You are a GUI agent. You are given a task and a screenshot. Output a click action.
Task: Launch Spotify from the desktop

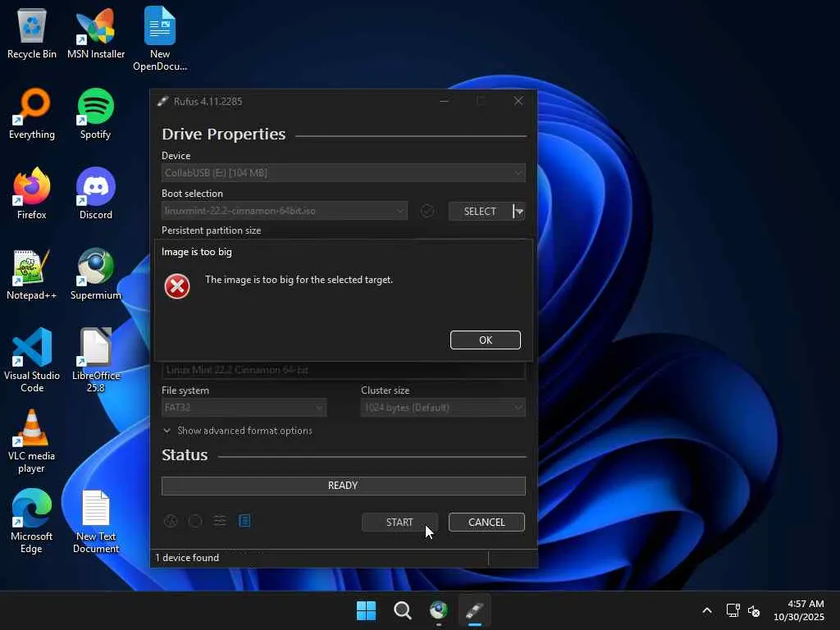pyautogui.click(x=95, y=113)
